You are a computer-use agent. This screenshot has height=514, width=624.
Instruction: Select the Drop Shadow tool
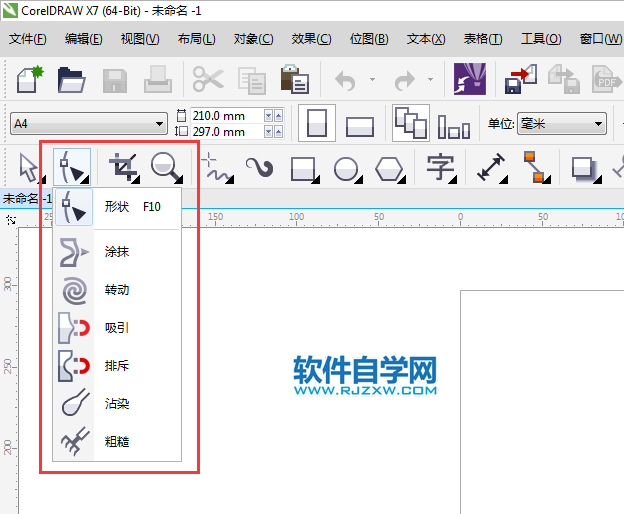586,169
